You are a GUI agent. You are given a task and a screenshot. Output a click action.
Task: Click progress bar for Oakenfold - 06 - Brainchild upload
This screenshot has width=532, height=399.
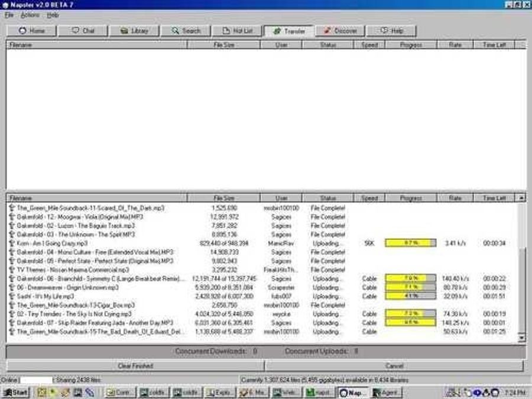click(411, 278)
